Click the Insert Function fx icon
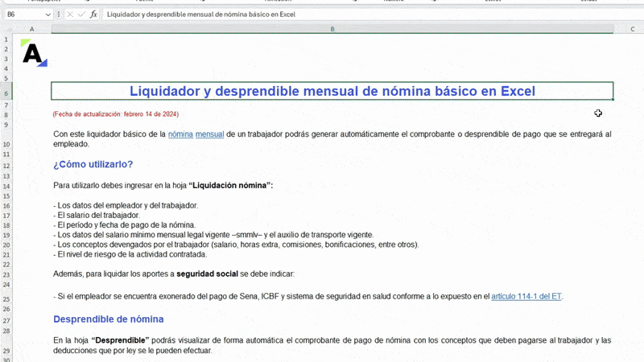This screenshot has width=644, height=362. pyautogui.click(x=93, y=14)
